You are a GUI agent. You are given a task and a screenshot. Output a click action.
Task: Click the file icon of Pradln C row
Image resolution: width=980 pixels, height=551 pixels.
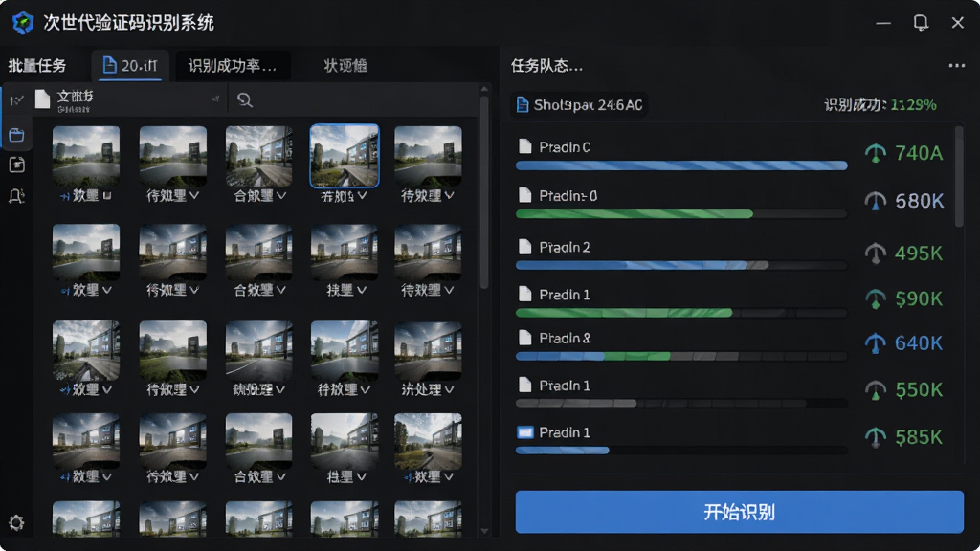[525, 146]
